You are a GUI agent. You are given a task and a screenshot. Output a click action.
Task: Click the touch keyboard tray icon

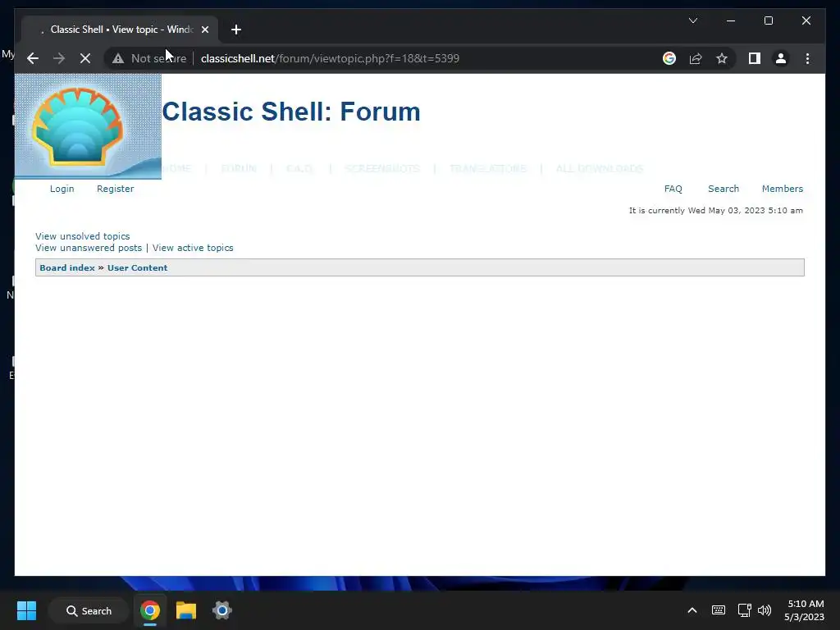pyautogui.click(x=719, y=610)
